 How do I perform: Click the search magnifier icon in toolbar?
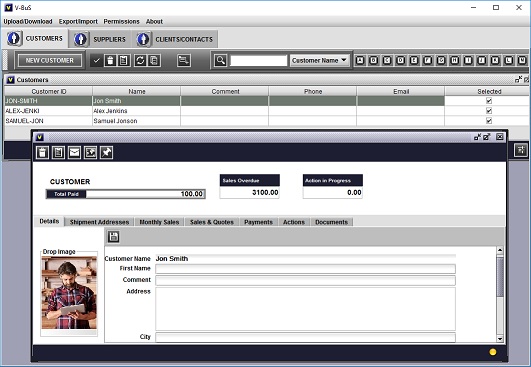[x=220, y=61]
